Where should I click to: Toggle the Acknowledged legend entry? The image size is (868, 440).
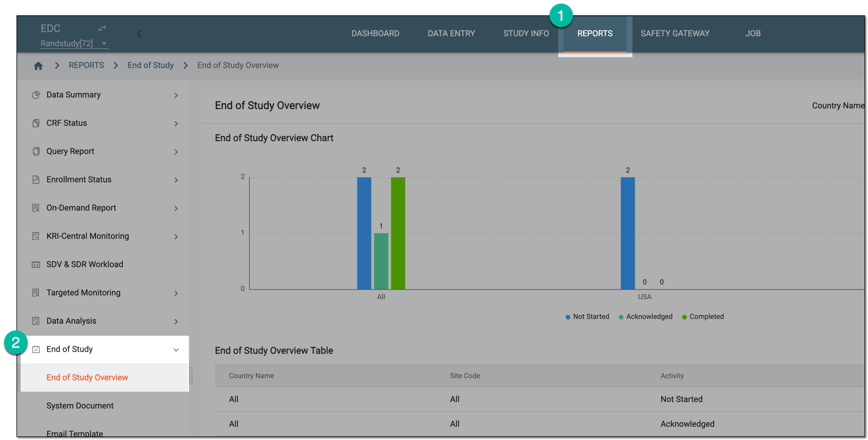coord(645,317)
